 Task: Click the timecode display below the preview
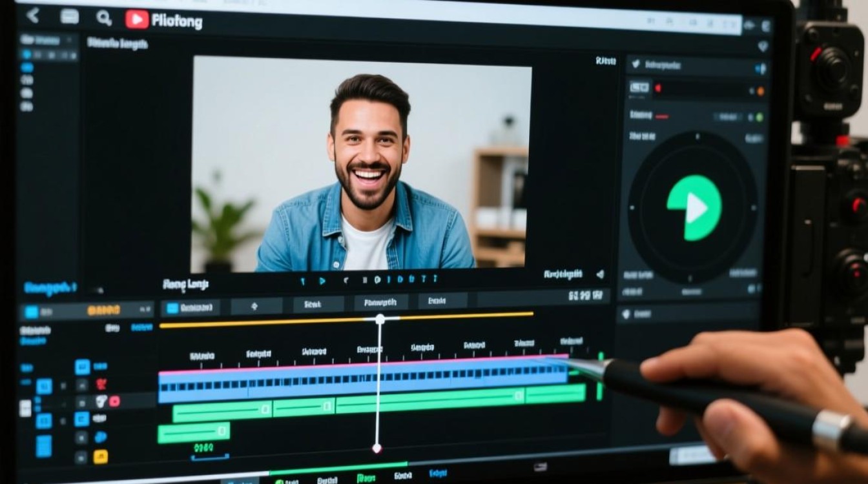tap(586, 296)
